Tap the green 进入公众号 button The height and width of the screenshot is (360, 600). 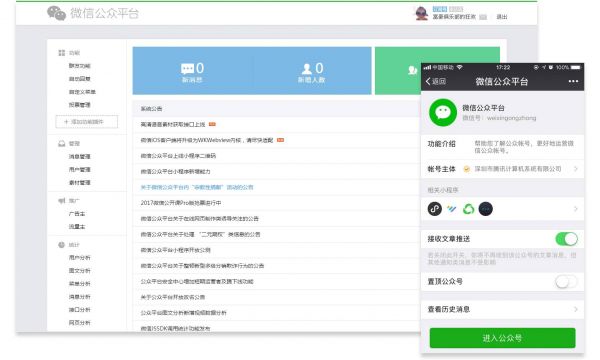(x=502, y=338)
